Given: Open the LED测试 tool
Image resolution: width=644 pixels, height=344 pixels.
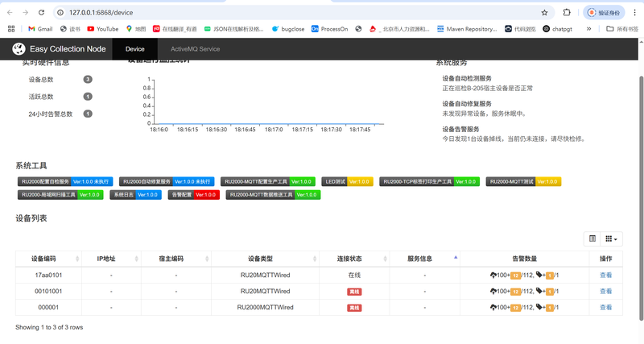Looking at the screenshot, I should click(x=348, y=181).
